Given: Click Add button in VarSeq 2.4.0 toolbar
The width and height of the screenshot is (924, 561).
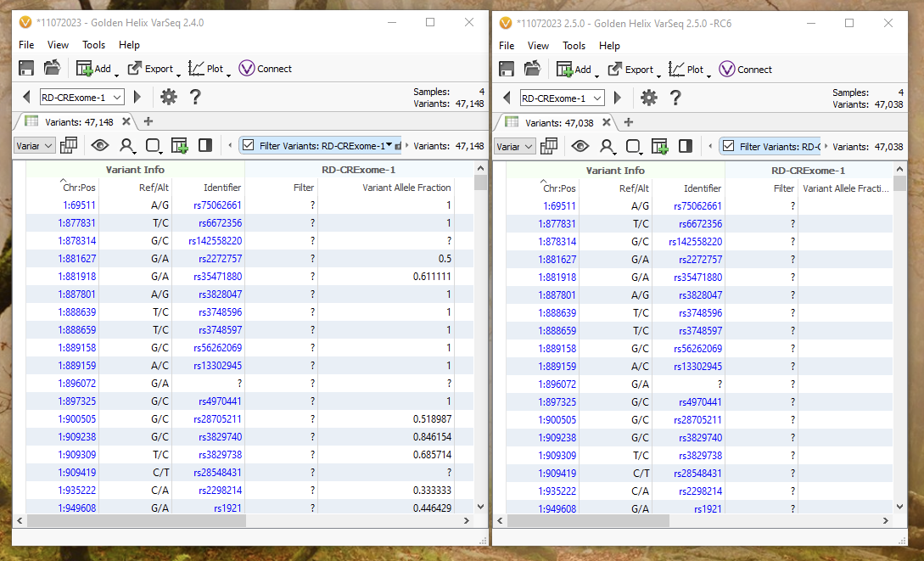Looking at the screenshot, I should [x=93, y=69].
